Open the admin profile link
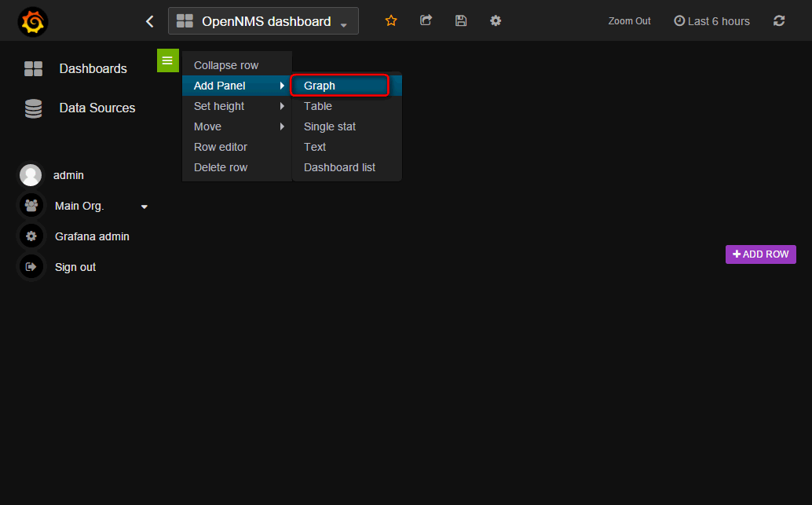Screen dimensions: 812x505 point(68,175)
